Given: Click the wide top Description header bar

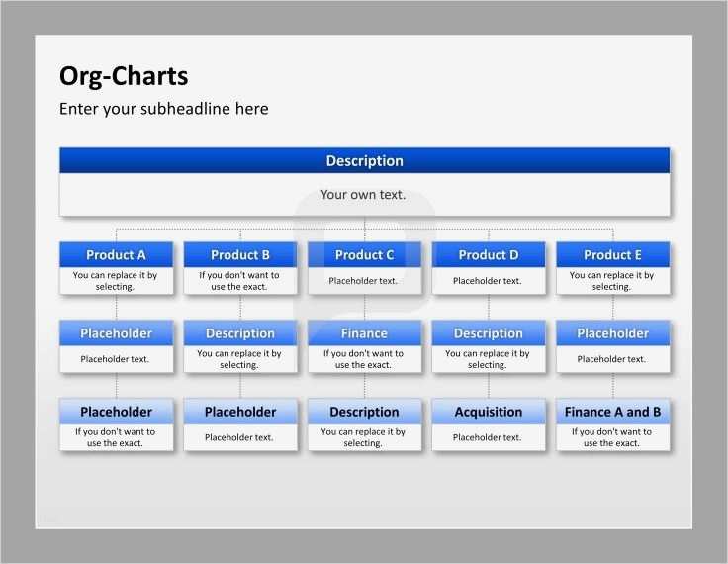Looking at the screenshot, I should (364, 161).
